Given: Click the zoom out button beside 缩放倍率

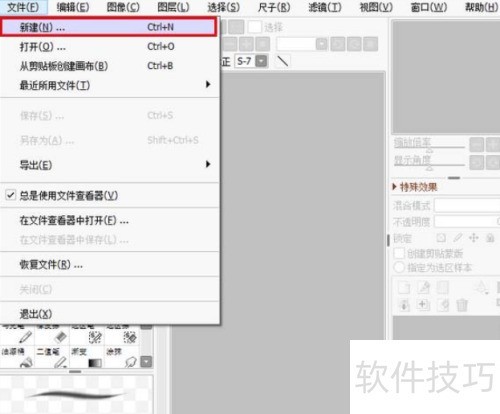Looking at the screenshot, I should (476, 145).
